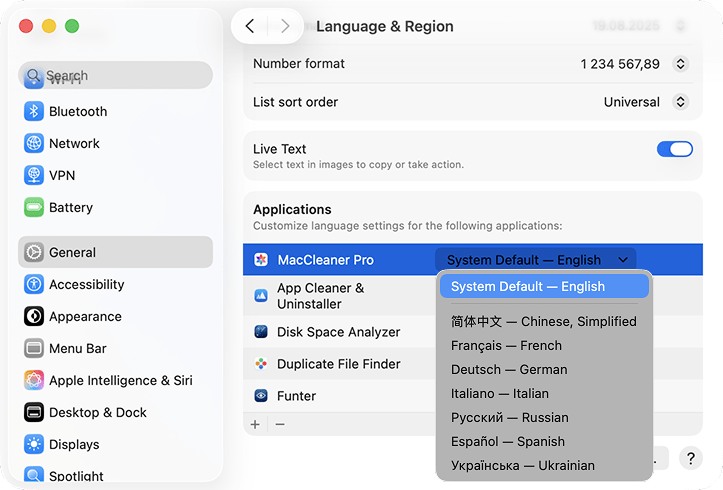Click the Disk Space Analyzer icon

coord(261,331)
